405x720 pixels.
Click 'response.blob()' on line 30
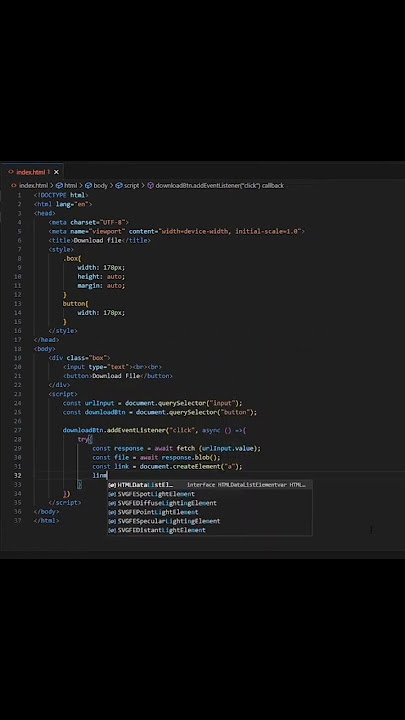191,457
